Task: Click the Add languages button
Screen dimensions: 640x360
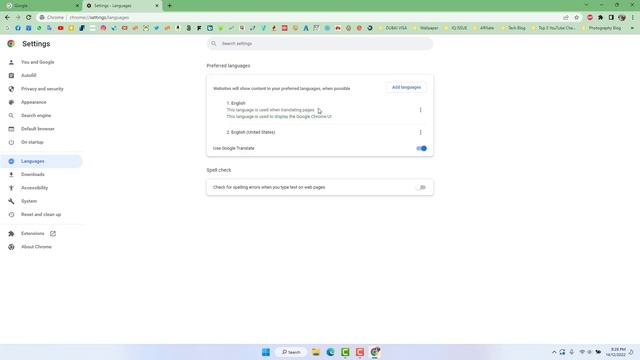Action: [x=406, y=87]
